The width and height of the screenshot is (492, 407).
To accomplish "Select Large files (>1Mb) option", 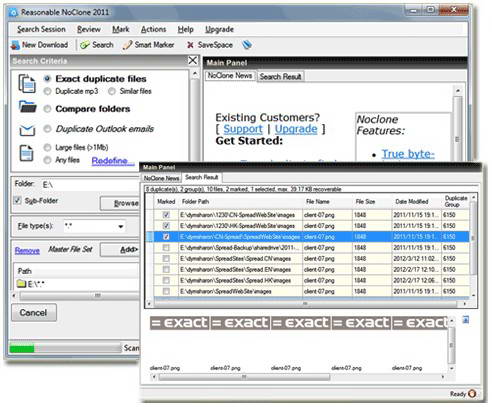I will [x=47, y=147].
